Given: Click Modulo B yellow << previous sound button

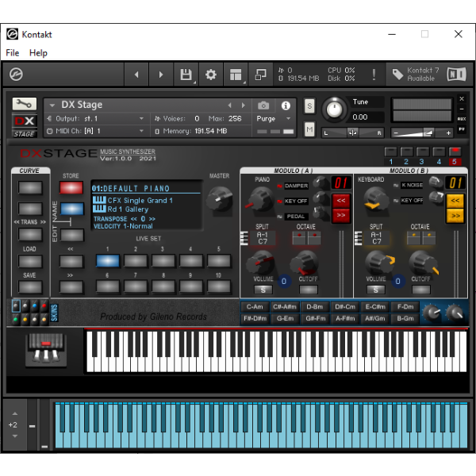Looking at the screenshot, I should coord(455,201).
